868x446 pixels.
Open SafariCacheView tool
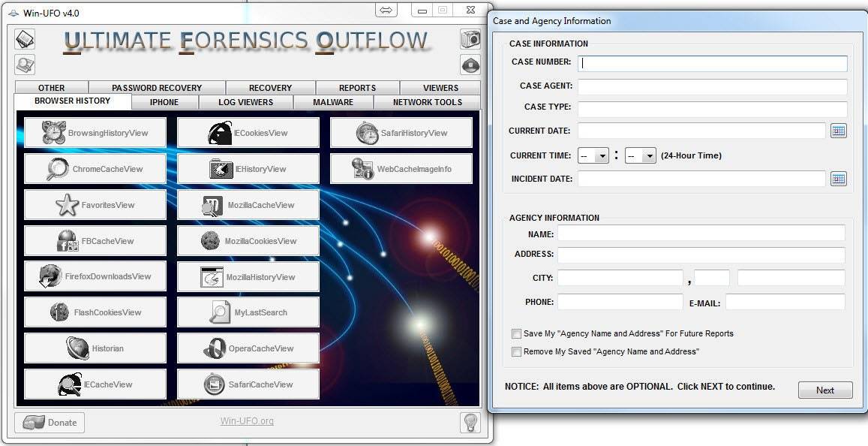point(248,384)
